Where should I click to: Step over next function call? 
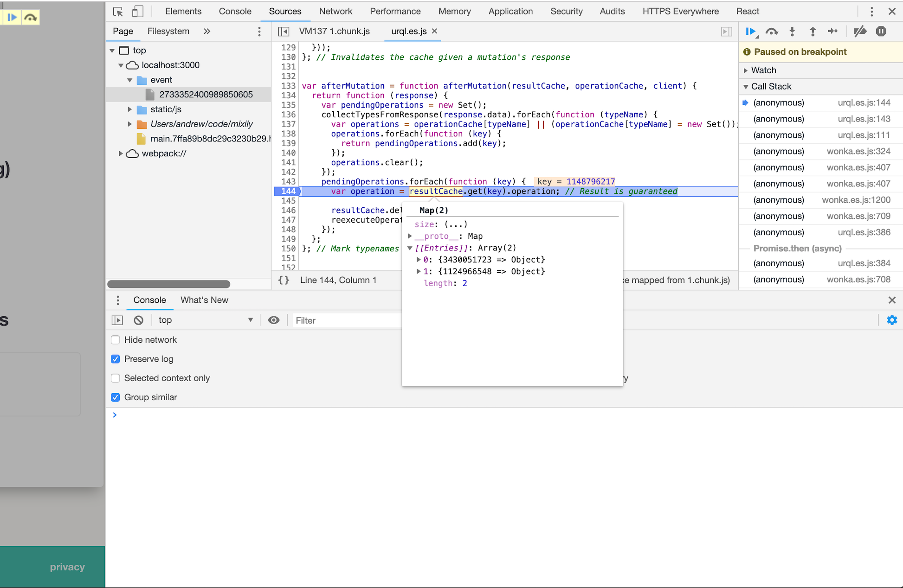click(771, 32)
